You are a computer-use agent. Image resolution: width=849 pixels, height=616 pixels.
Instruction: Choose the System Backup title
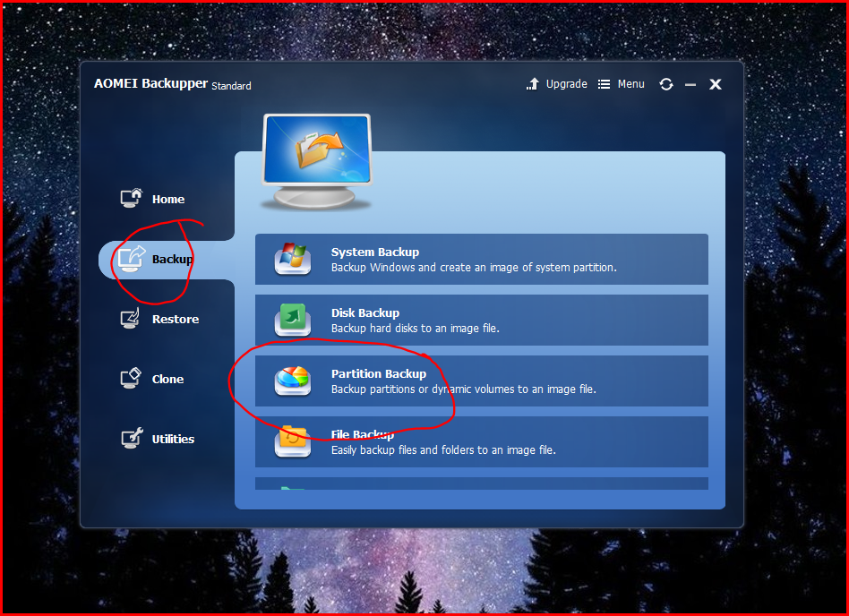click(x=374, y=252)
